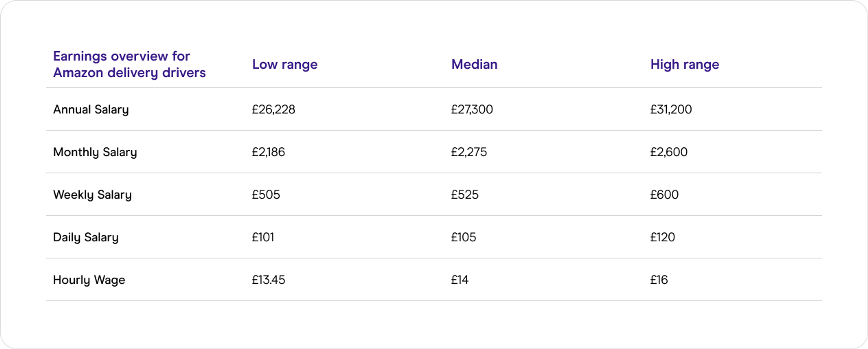Click the £27,300 median annual value

[x=472, y=110]
